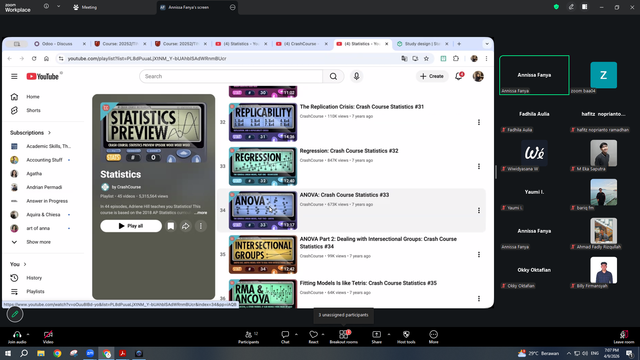The height and width of the screenshot is (360, 640).
Task: Click the voice search microphone icon
Action: coord(356,76)
